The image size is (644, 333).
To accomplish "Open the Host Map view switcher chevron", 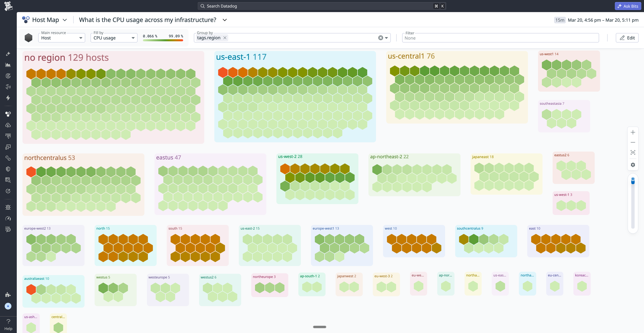I will point(65,20).
